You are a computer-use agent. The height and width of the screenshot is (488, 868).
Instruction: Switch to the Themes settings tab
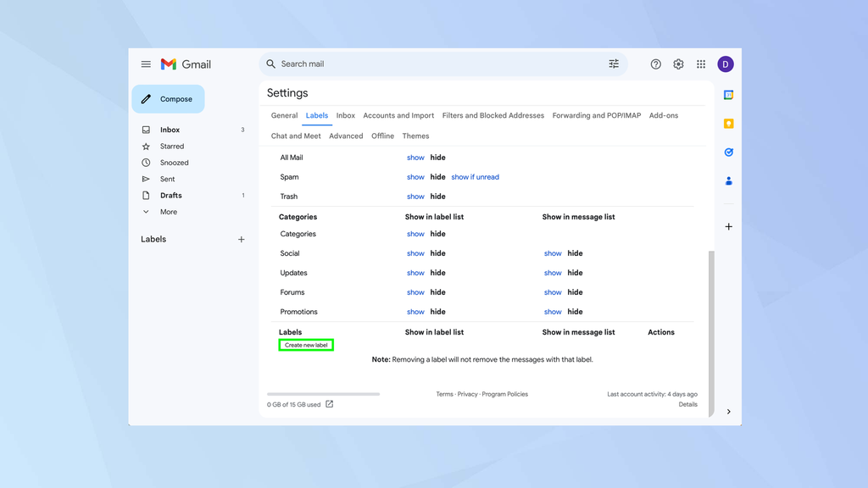click(x=415, y=136)
